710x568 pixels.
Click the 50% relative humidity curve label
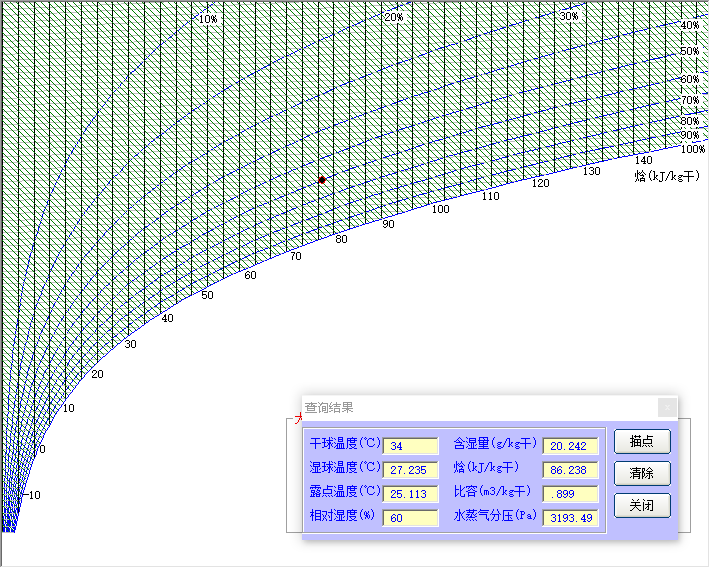[x=689, y=51]
